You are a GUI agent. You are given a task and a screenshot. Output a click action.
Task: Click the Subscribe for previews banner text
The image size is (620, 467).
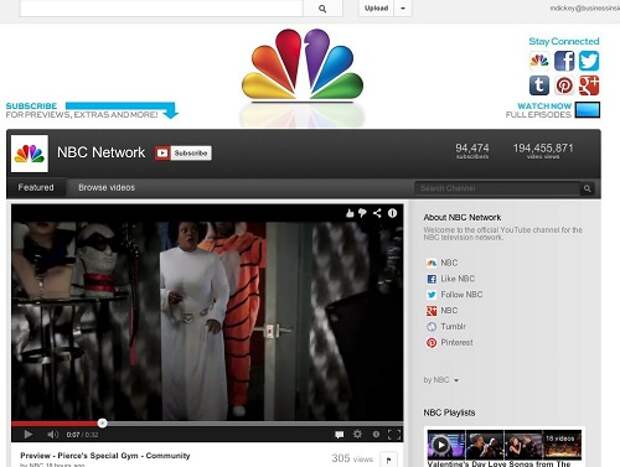click(81, 110)
